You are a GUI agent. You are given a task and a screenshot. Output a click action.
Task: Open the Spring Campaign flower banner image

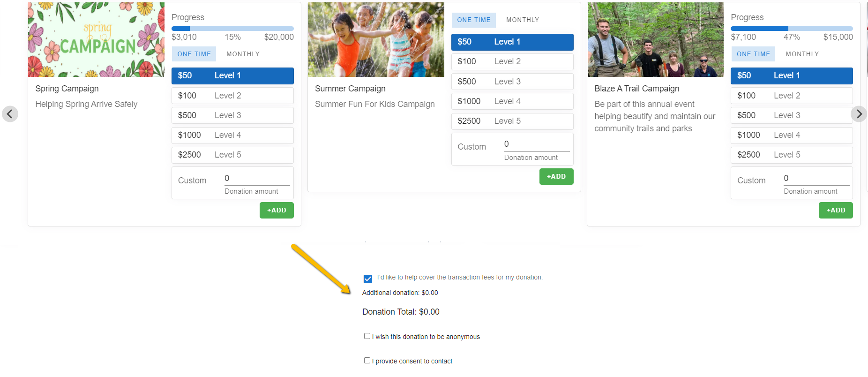coord(96,39)
